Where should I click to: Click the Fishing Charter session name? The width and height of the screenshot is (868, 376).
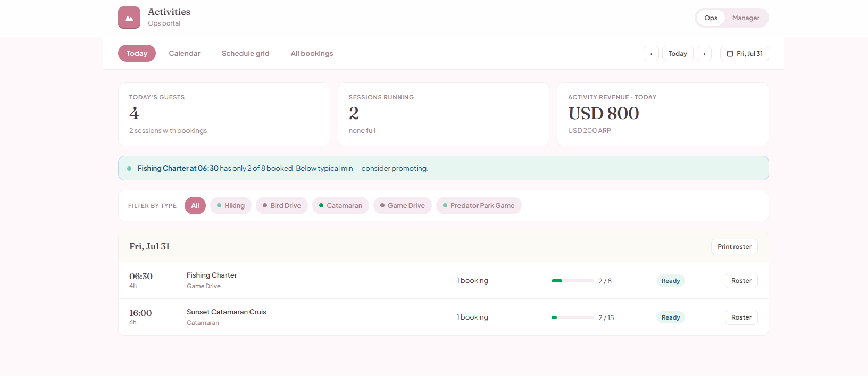[212, 275]
